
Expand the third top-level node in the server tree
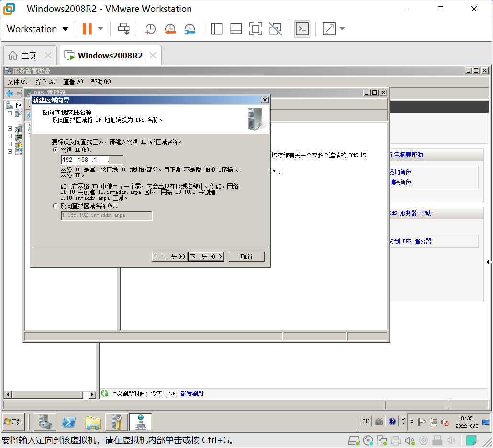pos(10,136)
